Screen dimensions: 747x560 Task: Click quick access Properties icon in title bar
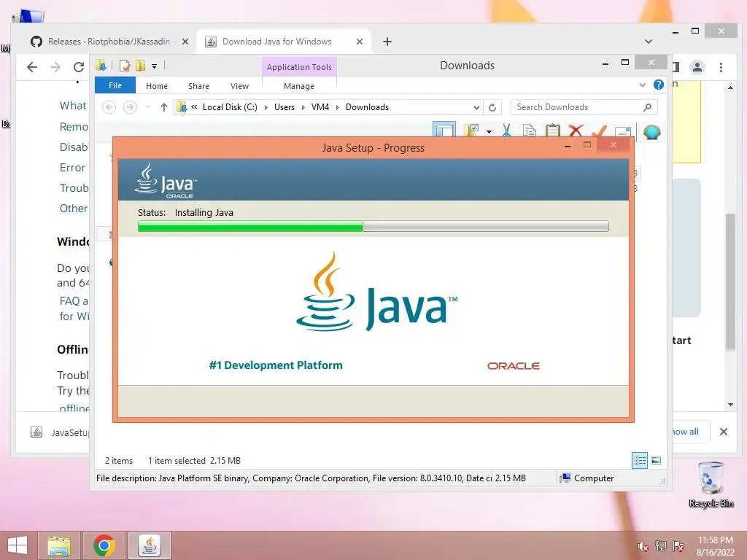point(125,65)
